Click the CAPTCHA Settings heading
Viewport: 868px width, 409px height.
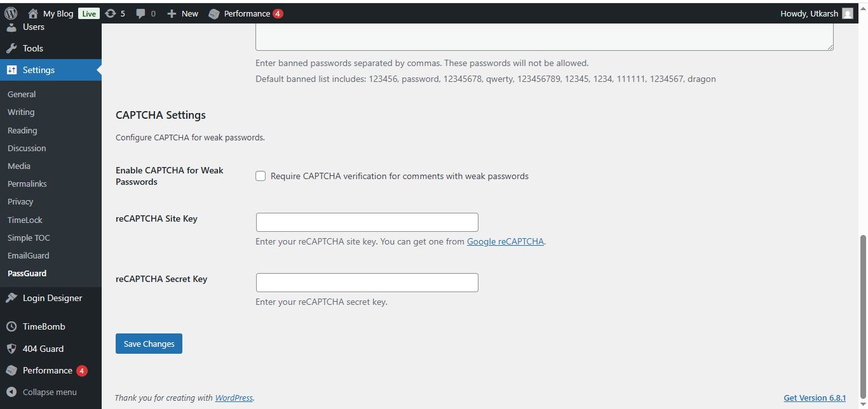click(x=161, y=115)
